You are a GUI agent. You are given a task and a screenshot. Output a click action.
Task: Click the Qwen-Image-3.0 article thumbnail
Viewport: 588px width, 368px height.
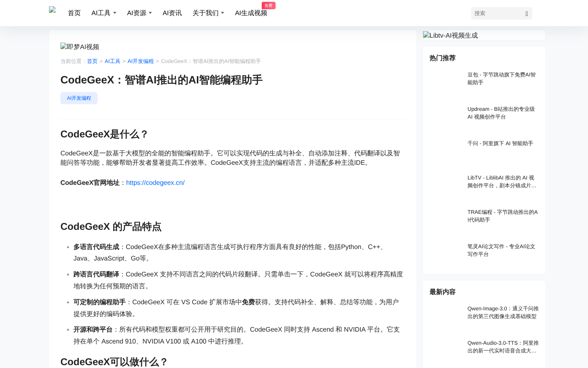(x=446, y=316)
